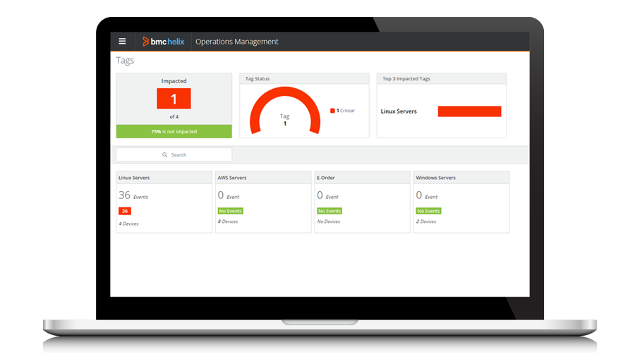Click 2 Devices in Windows Servers card

[426, 222]
